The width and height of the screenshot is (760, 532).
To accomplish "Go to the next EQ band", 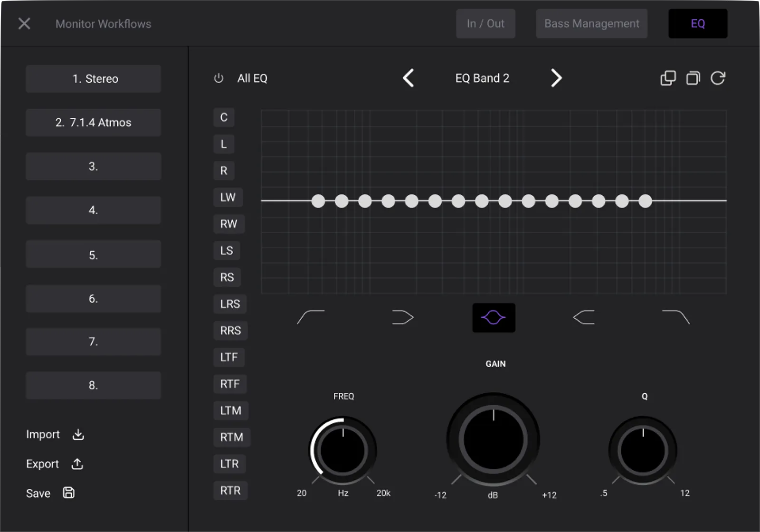I will [556, 78].
